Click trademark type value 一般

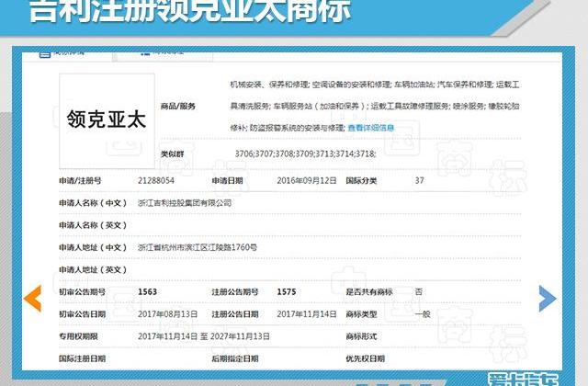point(423,314)
